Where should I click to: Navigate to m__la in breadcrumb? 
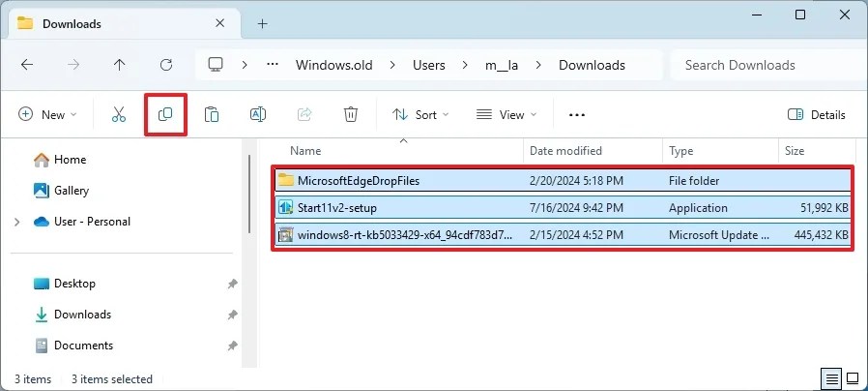click(x=502, y=65)
